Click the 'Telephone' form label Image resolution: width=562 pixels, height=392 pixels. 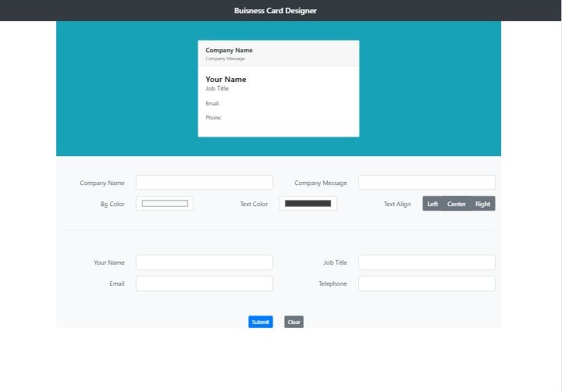tap(333, 283)
